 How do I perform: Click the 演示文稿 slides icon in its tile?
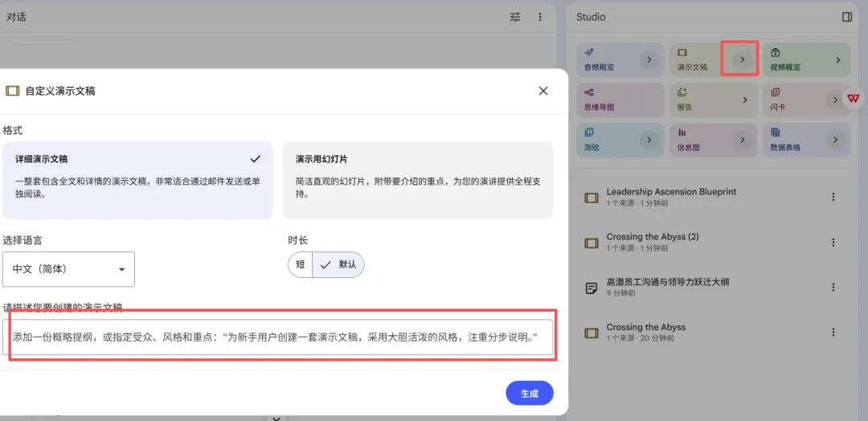[682, 52]
